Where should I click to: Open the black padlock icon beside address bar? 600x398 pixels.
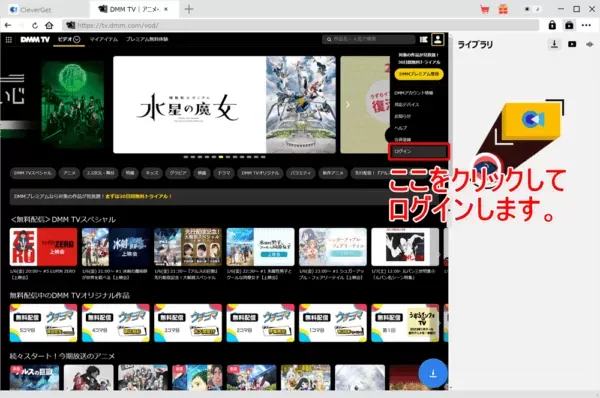[552, 25]
